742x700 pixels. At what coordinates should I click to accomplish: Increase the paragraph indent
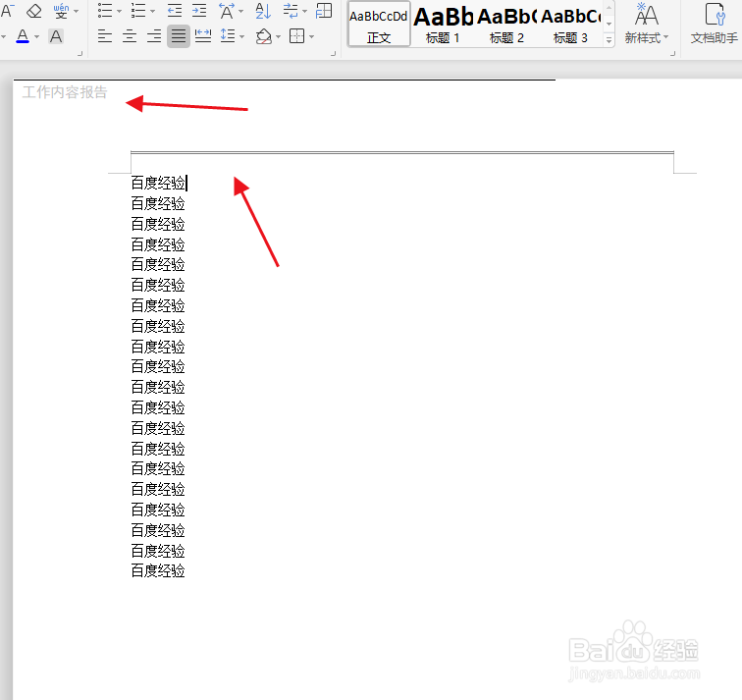pos(199,11)
